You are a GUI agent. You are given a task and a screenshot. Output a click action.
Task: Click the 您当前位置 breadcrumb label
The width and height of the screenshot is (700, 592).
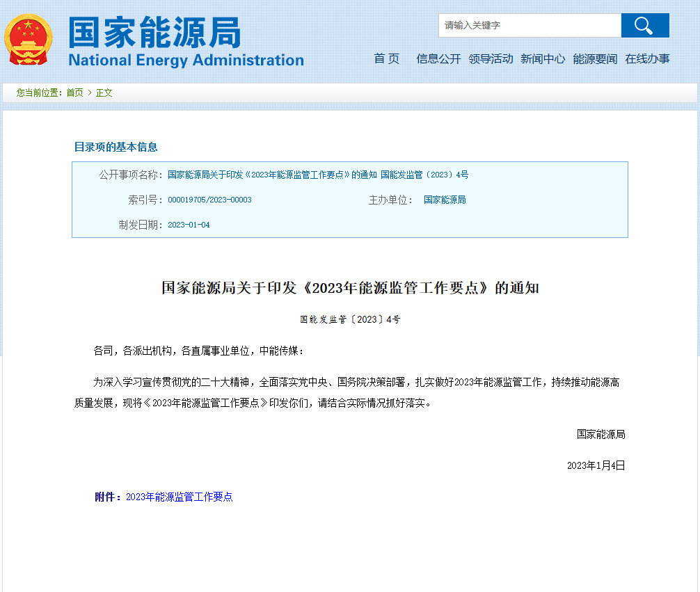39,93
